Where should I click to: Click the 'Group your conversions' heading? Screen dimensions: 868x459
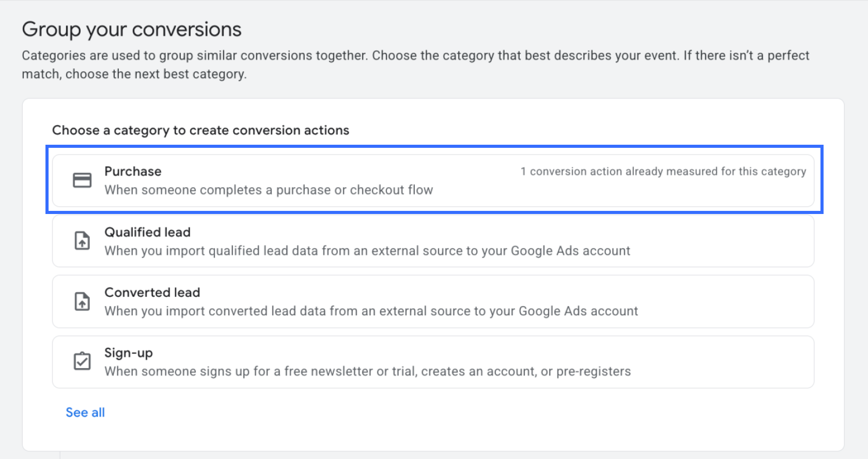132,29
